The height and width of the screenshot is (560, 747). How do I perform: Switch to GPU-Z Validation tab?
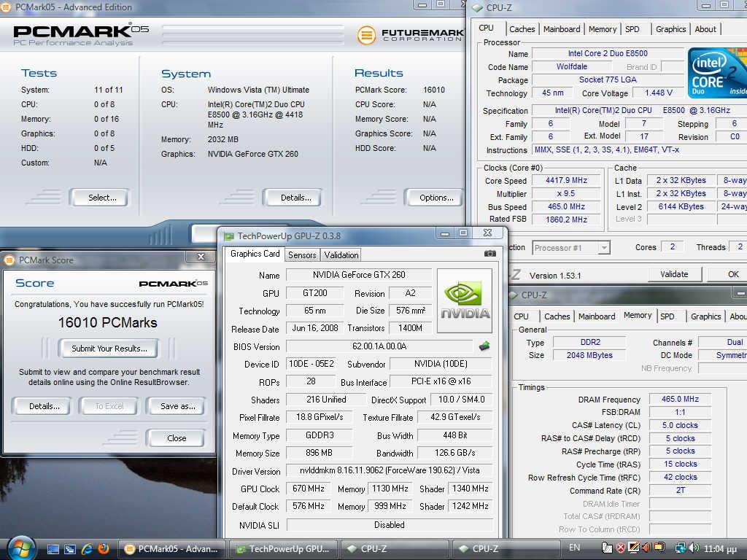tap(341, 254)
